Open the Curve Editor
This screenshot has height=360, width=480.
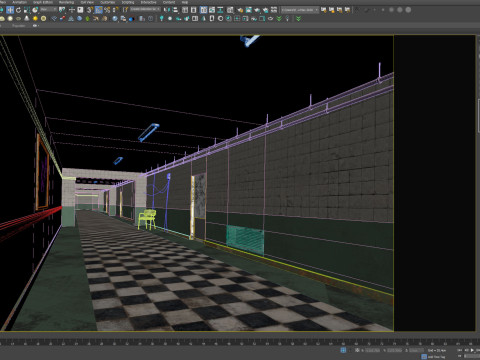tap(212, 10)
